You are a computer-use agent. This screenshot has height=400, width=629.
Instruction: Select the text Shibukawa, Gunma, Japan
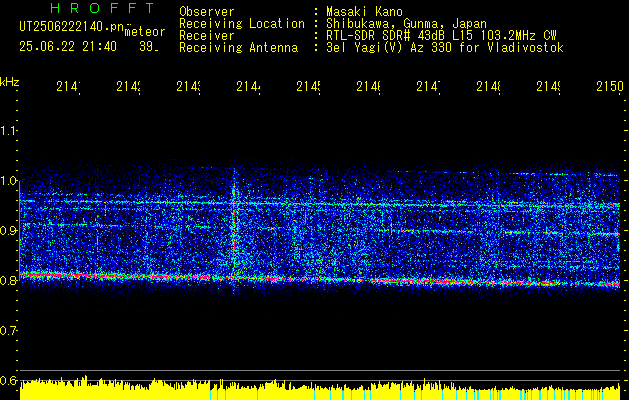pos(406,24)
